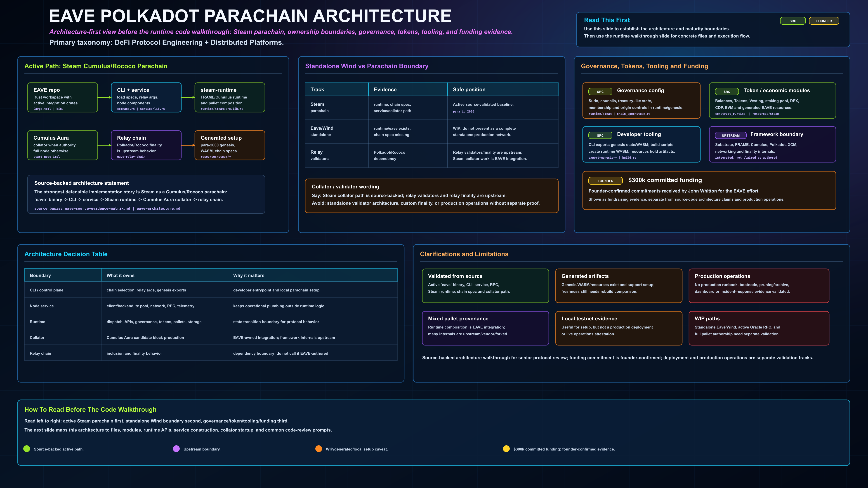868x488 pixels.
Task: Click the purple Upstream boundary legend dot
Action: [176, 449]
